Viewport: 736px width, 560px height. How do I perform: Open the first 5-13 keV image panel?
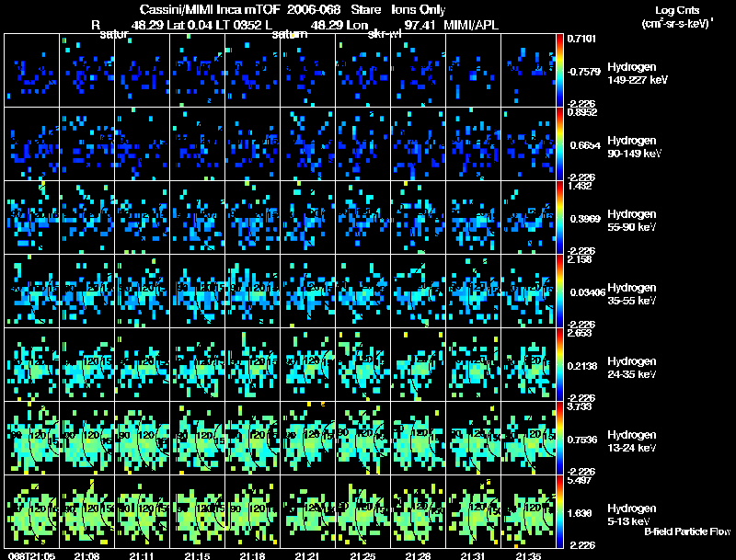coord(32,511)
